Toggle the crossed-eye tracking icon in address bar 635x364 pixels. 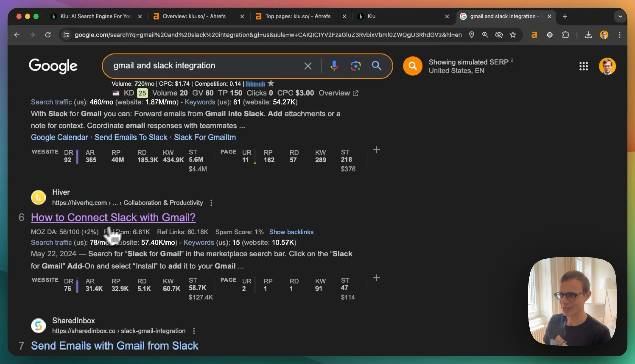499,35
